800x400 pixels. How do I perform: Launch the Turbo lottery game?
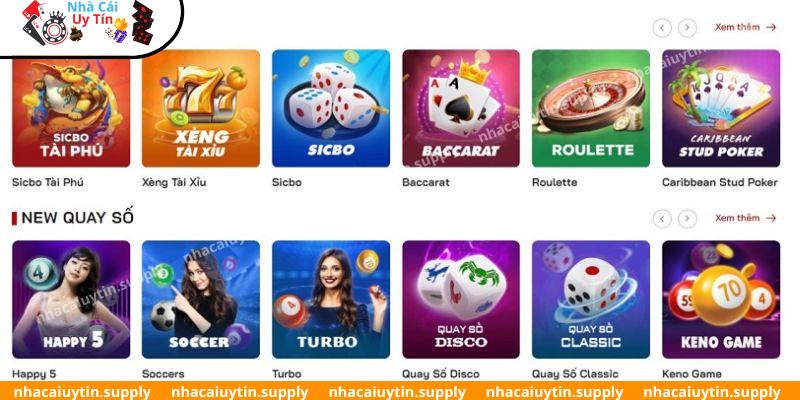coord(331,299)
